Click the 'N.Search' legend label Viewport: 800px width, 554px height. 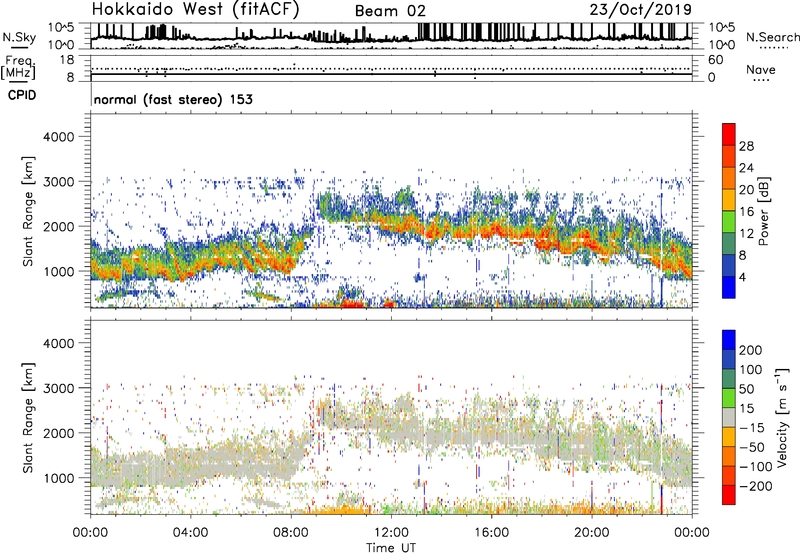[x=772, y=37]
